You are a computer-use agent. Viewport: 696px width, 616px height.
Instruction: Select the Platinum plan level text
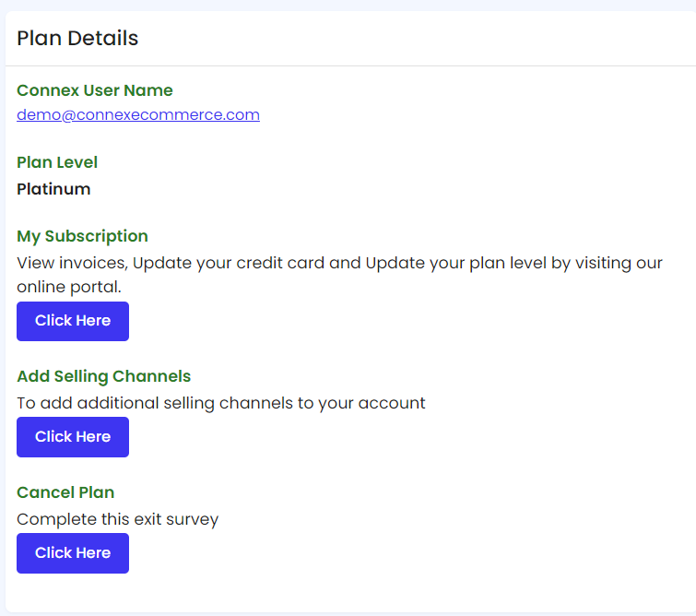(53, 189)
